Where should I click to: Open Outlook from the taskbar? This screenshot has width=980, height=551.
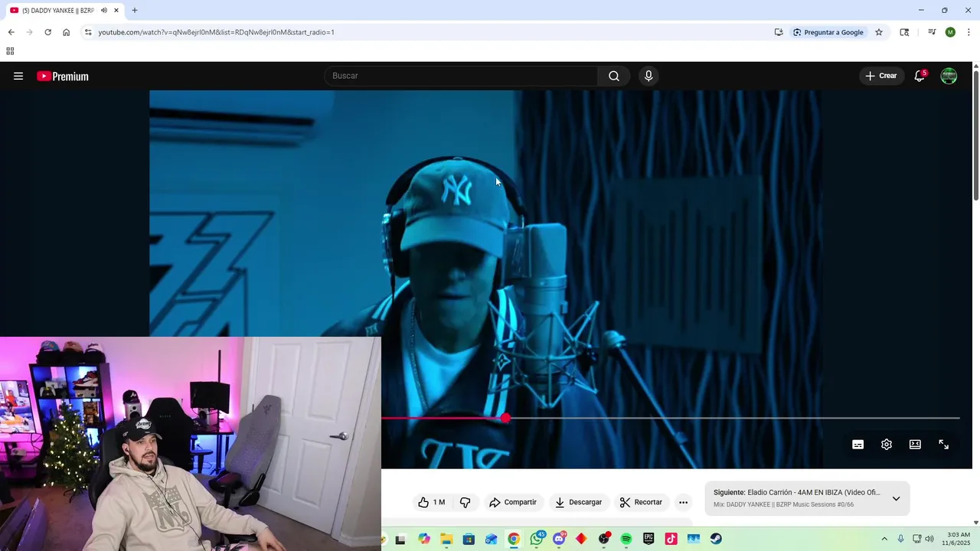click(491, 540)
